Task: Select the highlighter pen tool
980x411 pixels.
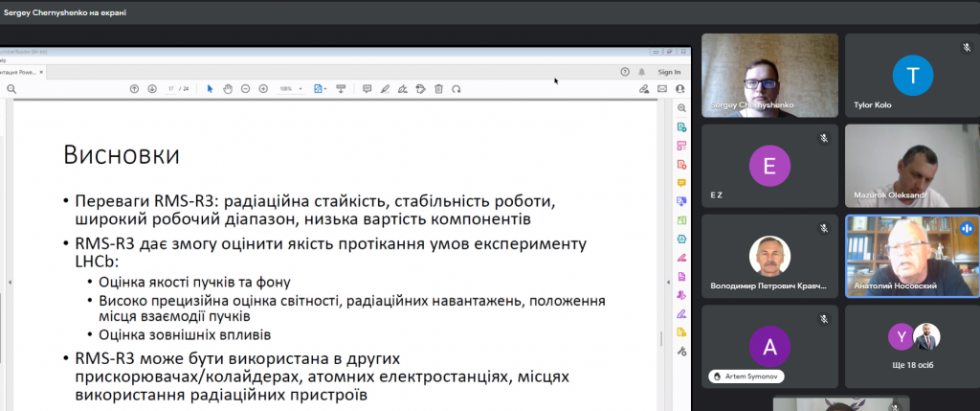Action: [385, 89]
